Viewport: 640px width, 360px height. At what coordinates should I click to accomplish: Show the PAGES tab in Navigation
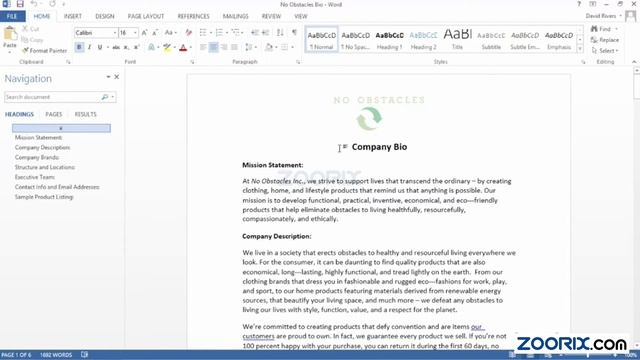[54, 114]
